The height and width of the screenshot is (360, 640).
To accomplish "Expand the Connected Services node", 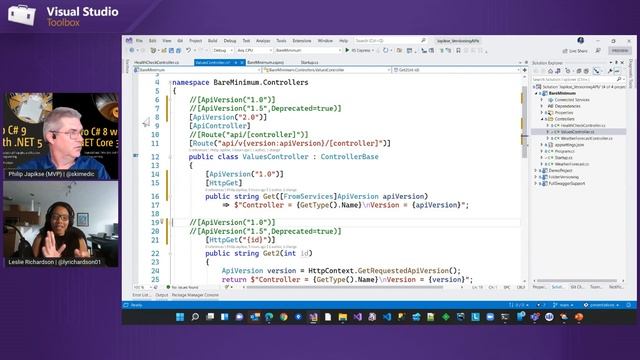I will [542, 100].
